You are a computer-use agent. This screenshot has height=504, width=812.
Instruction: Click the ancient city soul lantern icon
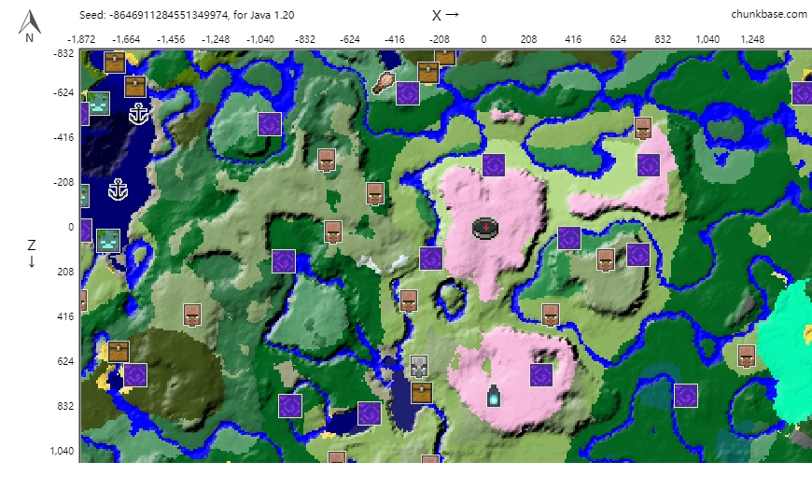tap(494, 396)
